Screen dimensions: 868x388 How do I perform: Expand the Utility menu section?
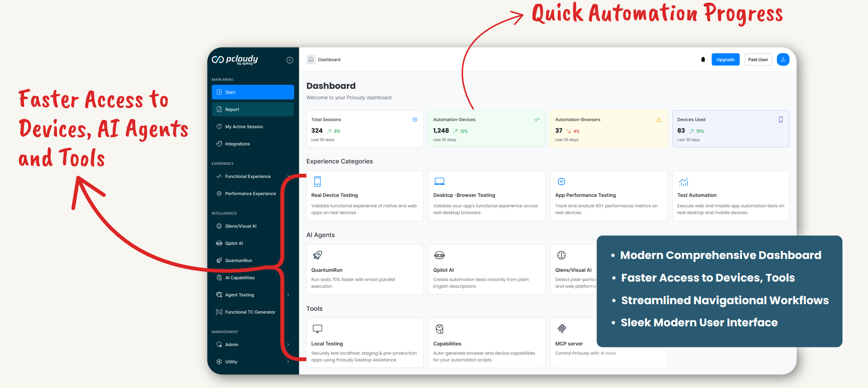point(288,362)
